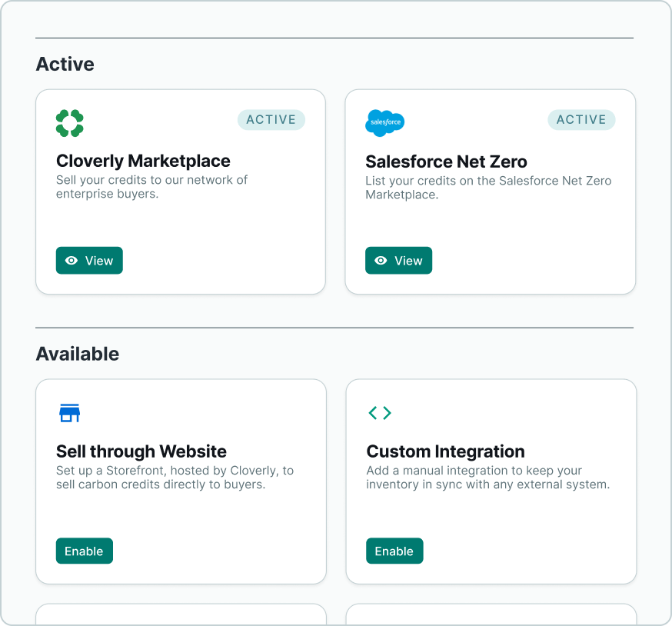Click the green code brackets icon
The width and height of the screenshot is (672, 626).
(380, 413)
